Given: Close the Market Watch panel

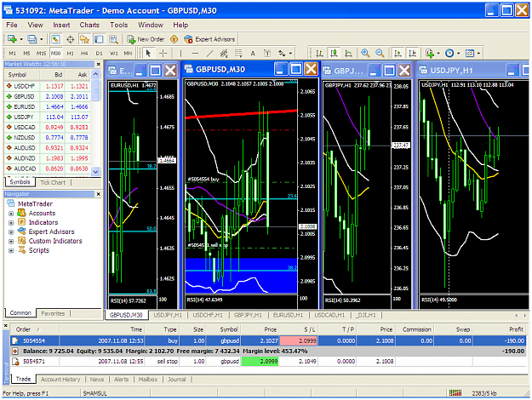Looking at the screenshot, I should [99, 64].
